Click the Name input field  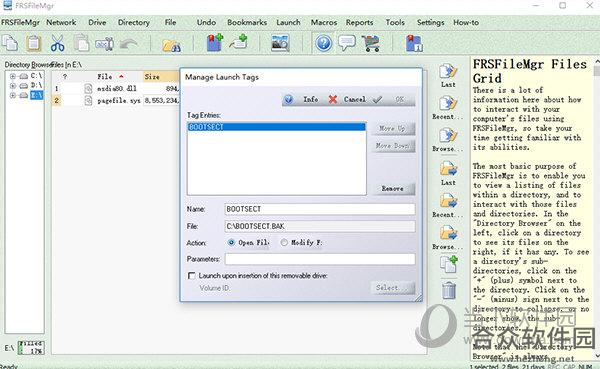point(320,209)
